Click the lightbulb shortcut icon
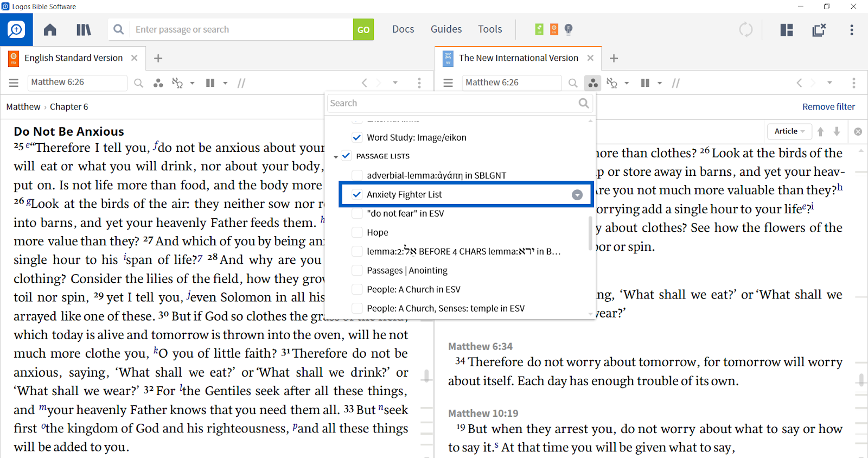Viewport: 868px width, 458px height. coord(569,29)
